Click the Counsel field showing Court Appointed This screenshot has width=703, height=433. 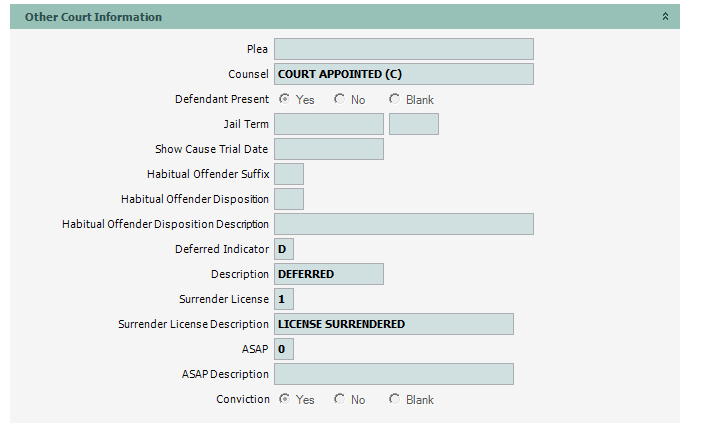click(x=403, y=74)
